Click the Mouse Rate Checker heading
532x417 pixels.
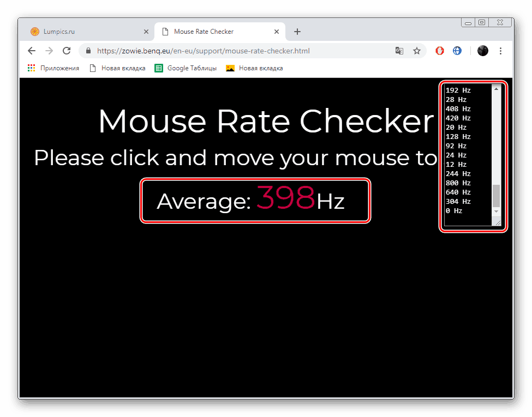click(266, 121)
